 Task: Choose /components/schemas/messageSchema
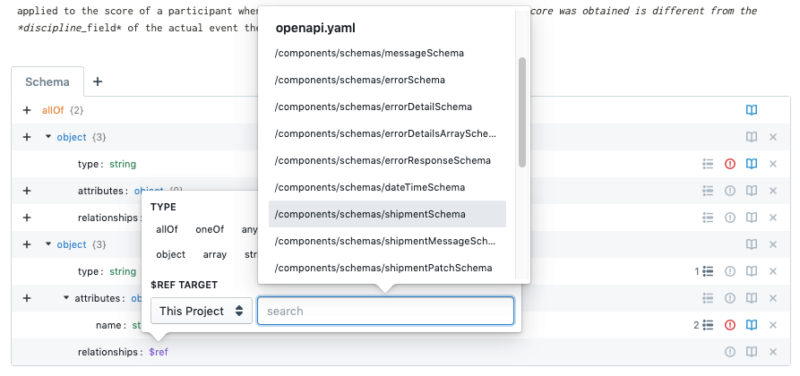click(x=387, y=53)
